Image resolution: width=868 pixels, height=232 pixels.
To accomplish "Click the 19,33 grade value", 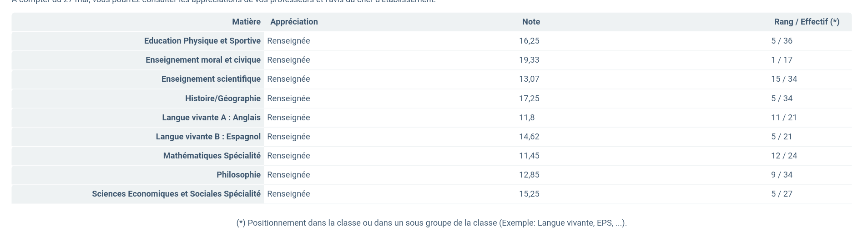I will 529,60.
